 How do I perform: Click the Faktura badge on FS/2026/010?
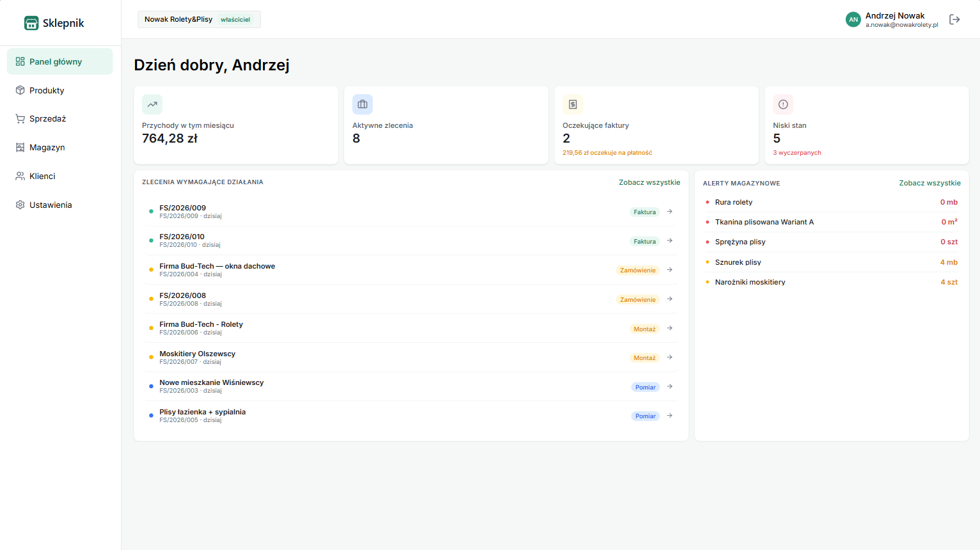point(644,242)
